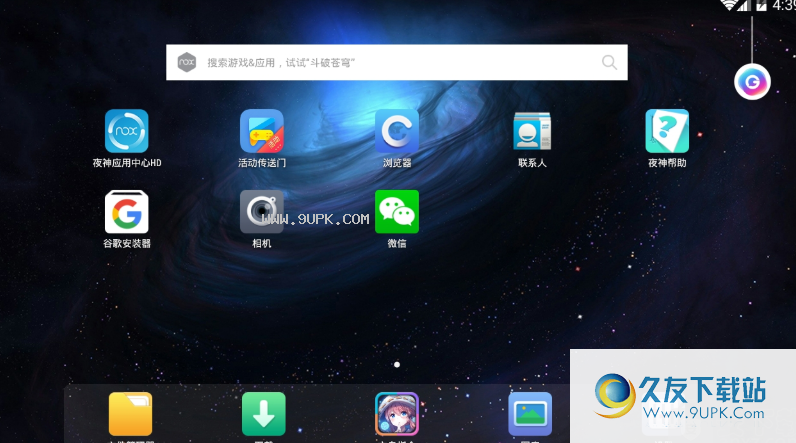Tap the home screen page indicator dot
This screenshot has height=443, width=796.
pos(397,364)
